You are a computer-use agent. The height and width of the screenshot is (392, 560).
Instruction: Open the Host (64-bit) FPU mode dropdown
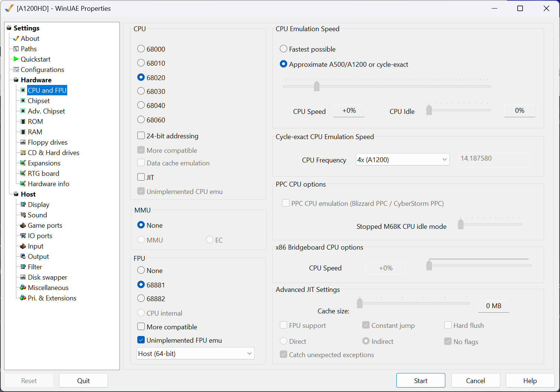pyautogui.click(x=195, y=353)
